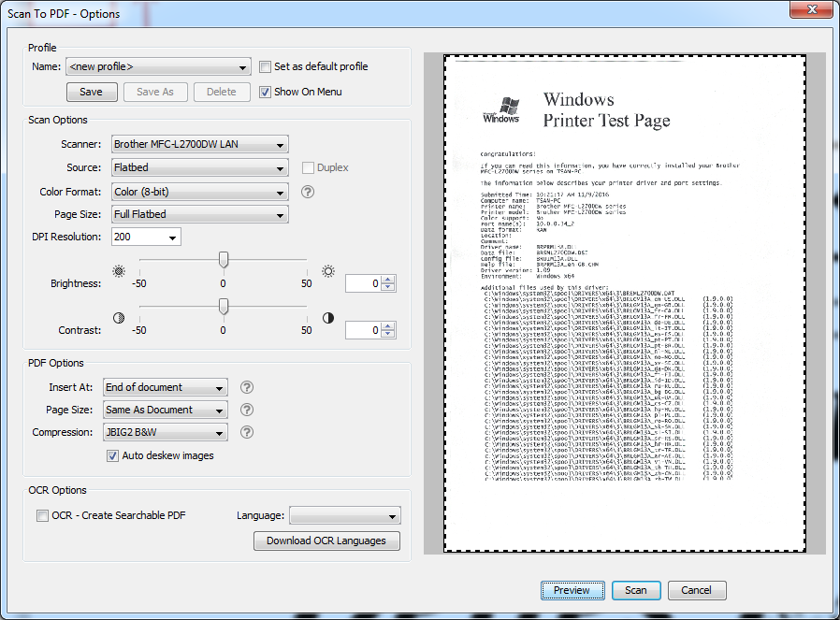Viewport: 840px width, 620px height.
Task: Close the Scan To PDF Options dialog
Action: point(812,9)
